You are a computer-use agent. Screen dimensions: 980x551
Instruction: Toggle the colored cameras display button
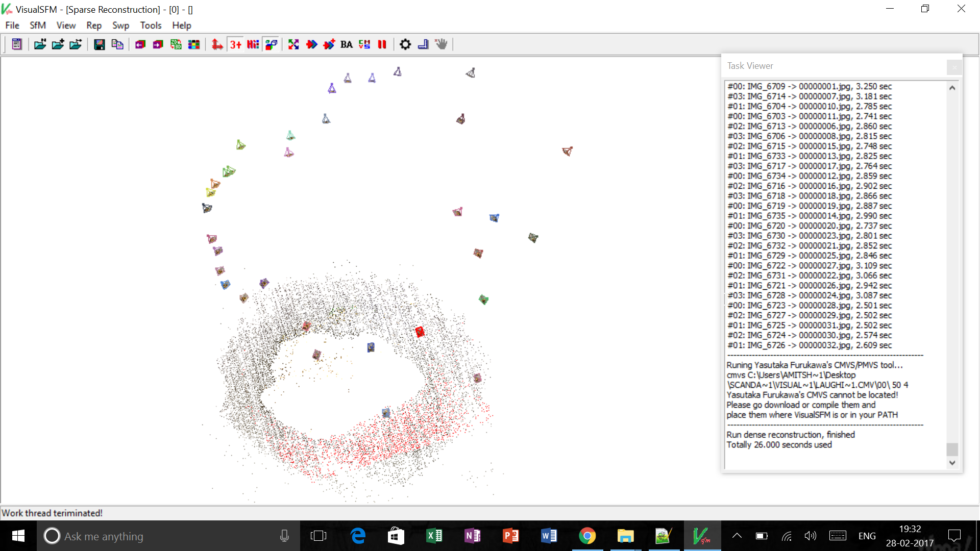coord(272,44)
